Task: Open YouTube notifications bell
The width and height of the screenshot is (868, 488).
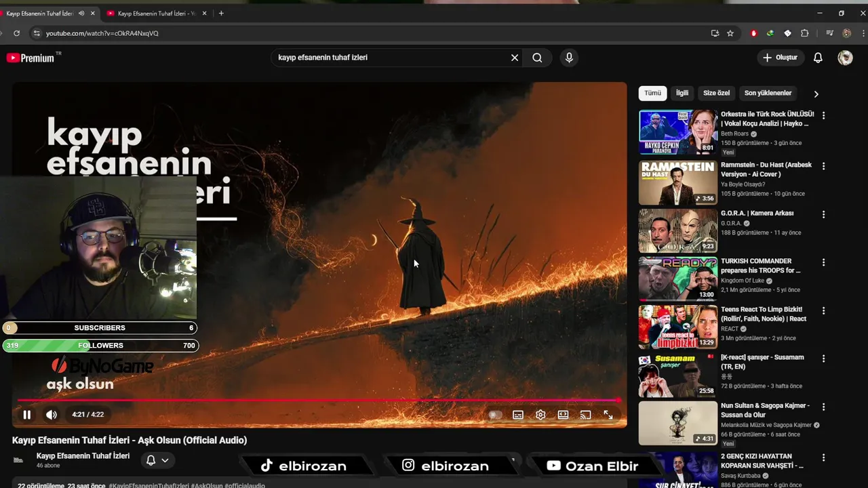Action: [818, 58]
